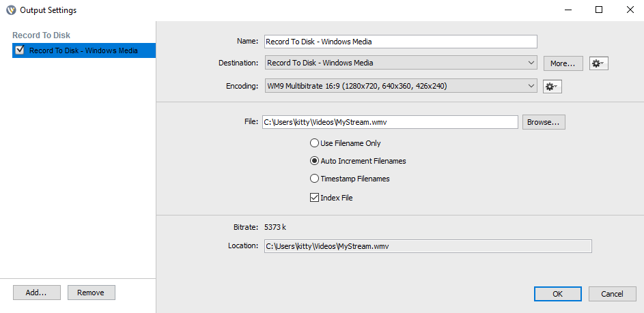Minimize the Output Settings window
The height and width of the screenshot is (313, 644).
568,10
